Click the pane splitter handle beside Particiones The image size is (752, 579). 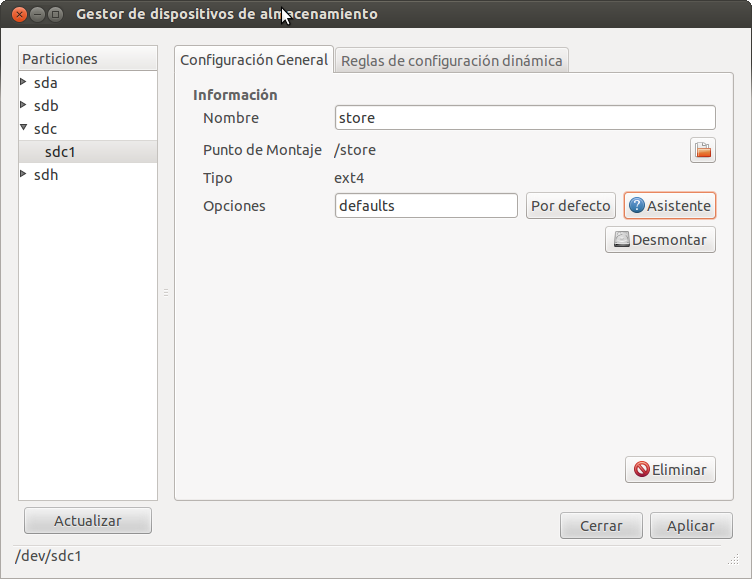(166, 292)
